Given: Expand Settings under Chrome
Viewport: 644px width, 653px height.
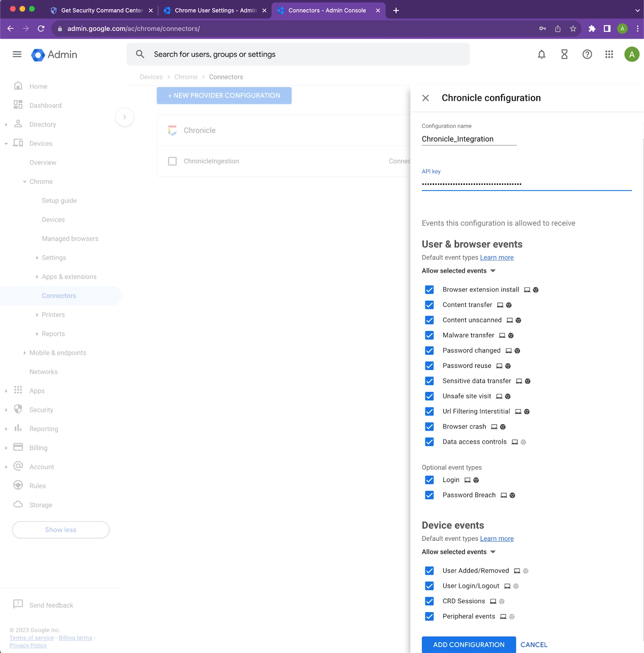Looking at the screenshot, I should tap(37, 258).
